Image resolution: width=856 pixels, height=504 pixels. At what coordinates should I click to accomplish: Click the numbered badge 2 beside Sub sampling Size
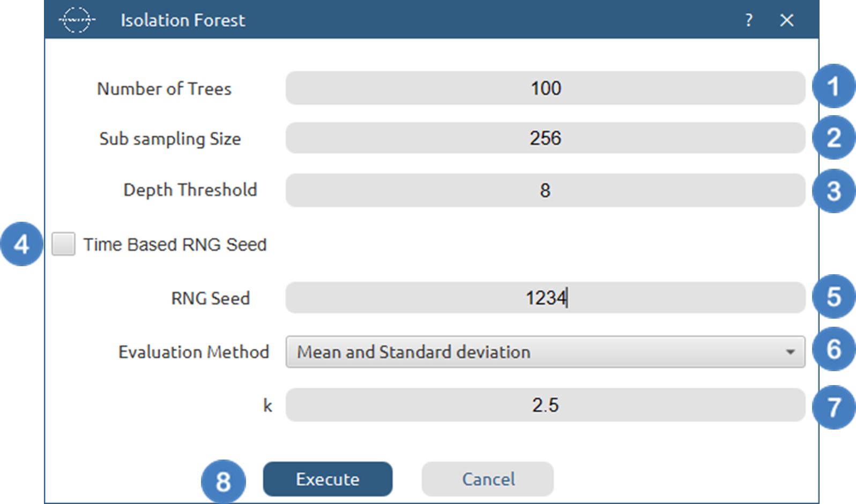pyautogui.click(x=833, y=138)
